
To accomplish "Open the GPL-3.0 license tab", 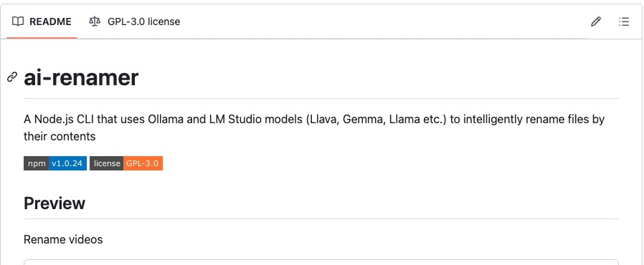I will tap(134, 21).
